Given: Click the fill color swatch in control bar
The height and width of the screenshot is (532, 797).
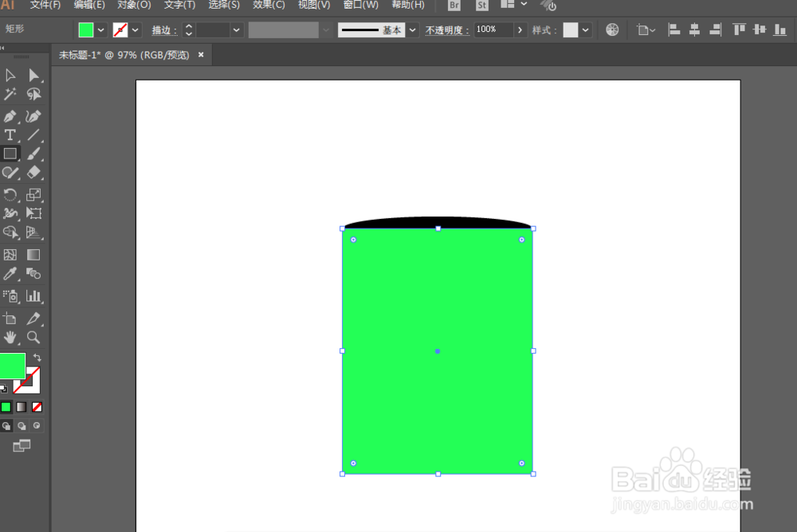Looking at the screenshot, I should coord(85,29).
